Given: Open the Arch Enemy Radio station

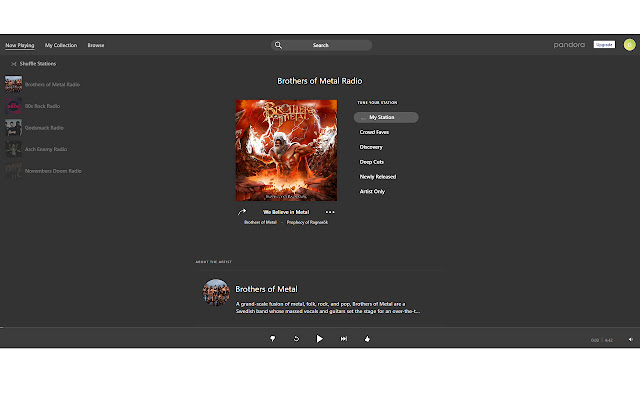Looking at the screenshot, I should click(46, 149).
